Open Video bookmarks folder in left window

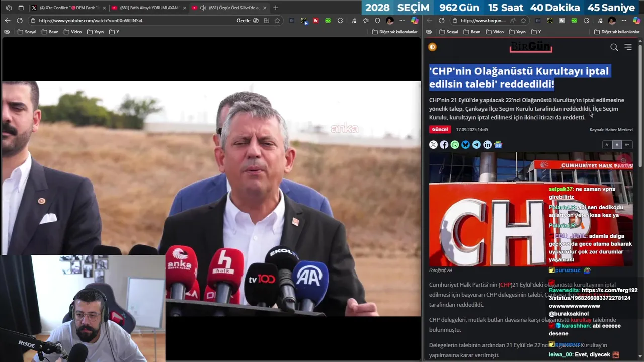(x=72, y=32)
